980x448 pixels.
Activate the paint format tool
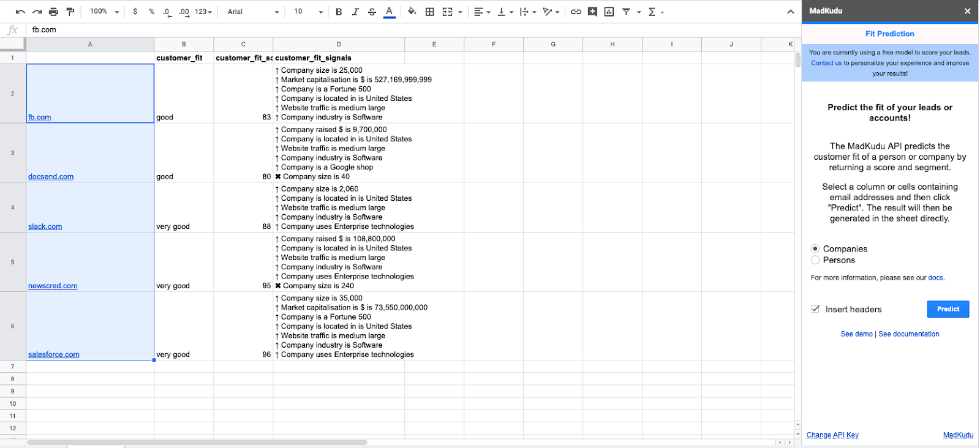pyautogui.click(x=70, y=12)
